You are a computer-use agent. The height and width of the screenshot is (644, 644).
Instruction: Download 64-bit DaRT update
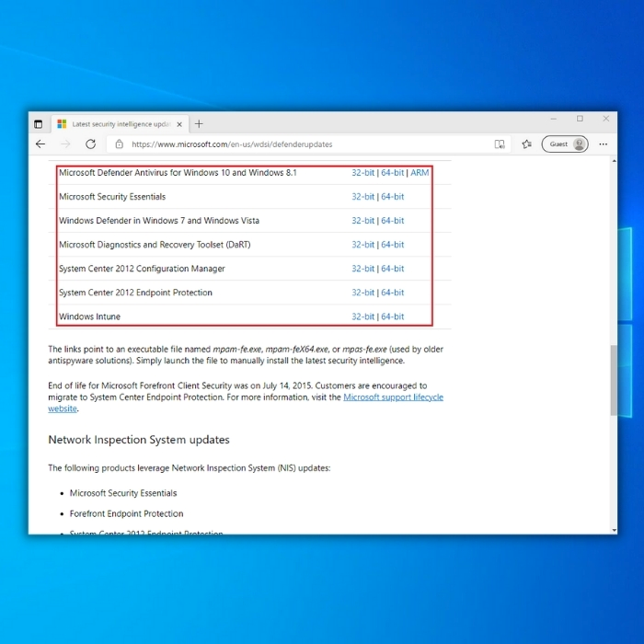click(392, 245)
